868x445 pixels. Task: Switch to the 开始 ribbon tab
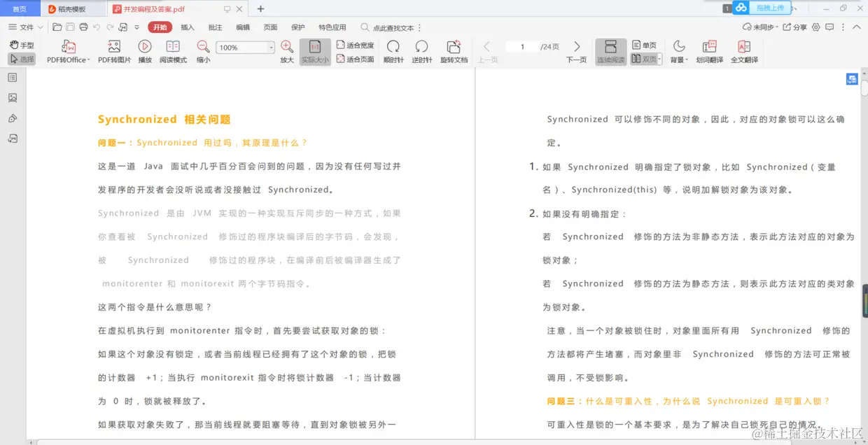[x=160, y=27]
